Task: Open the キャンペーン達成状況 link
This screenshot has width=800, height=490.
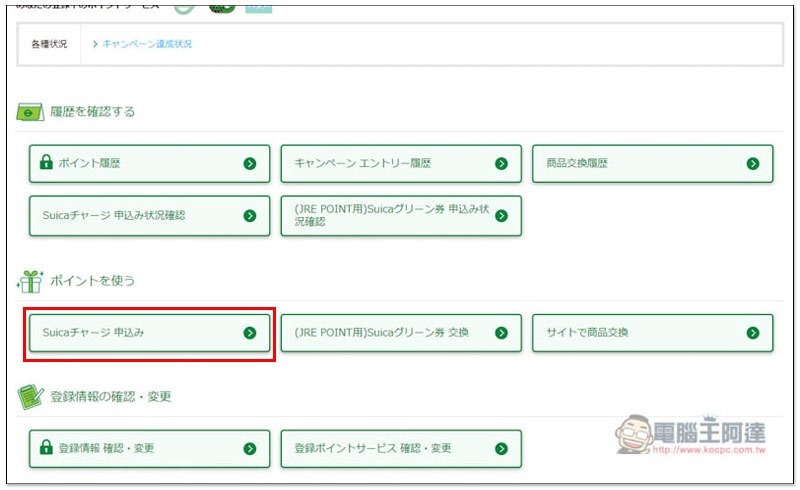Action: (147, 44)
